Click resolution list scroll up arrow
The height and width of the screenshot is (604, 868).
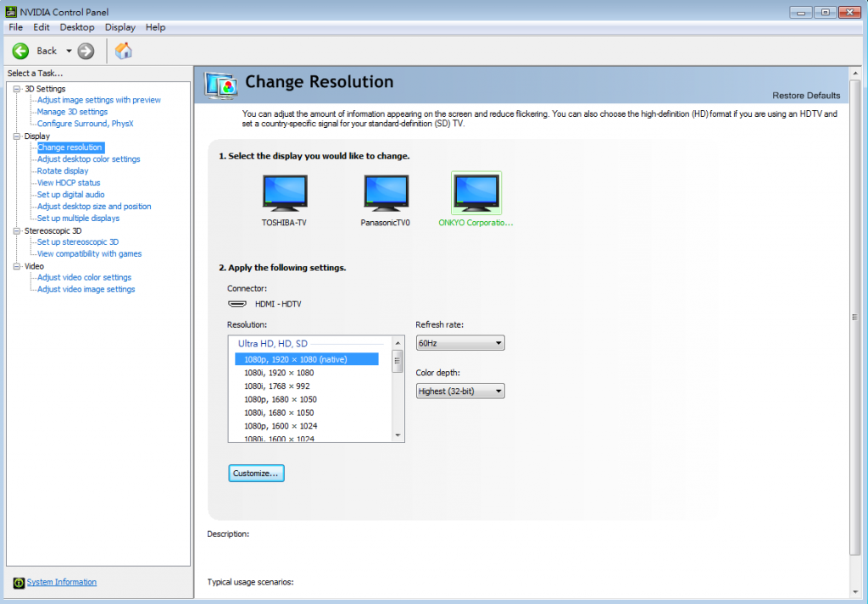pos(398,343)
